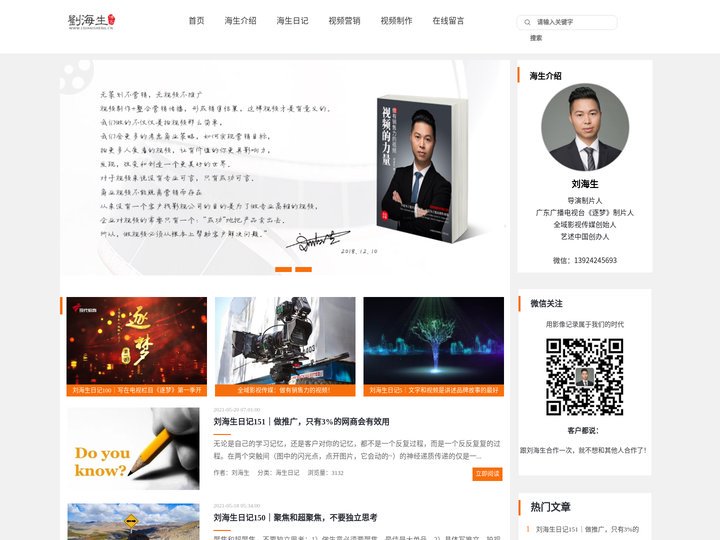This screenshot has height=540, width=720.
Task: Open the road sign article thumbnail
Action: tap(134, 522)
